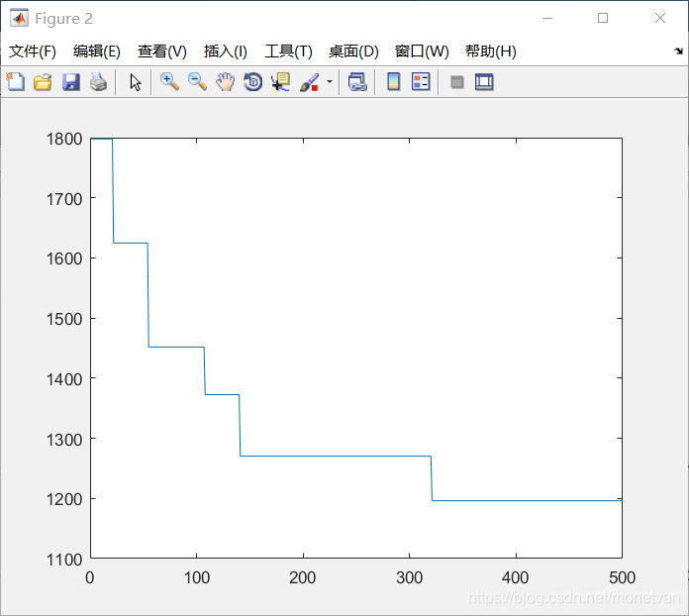Click x-axis label 500
The image size is (689, 616).
click(622, 577)
